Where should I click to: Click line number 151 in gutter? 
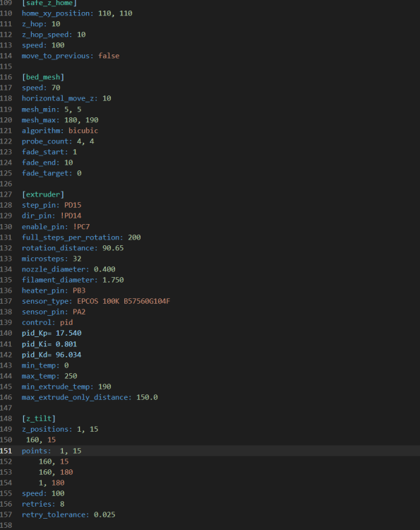point(6,451)
